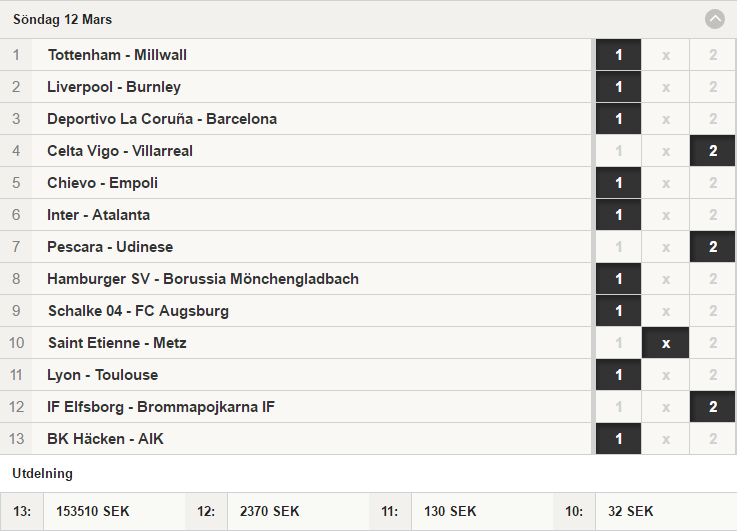Deselect 1 for Schalke 04 - FC Augsburg
The width and height of the screenshot is (739, 531).
[x=618, y=311]
